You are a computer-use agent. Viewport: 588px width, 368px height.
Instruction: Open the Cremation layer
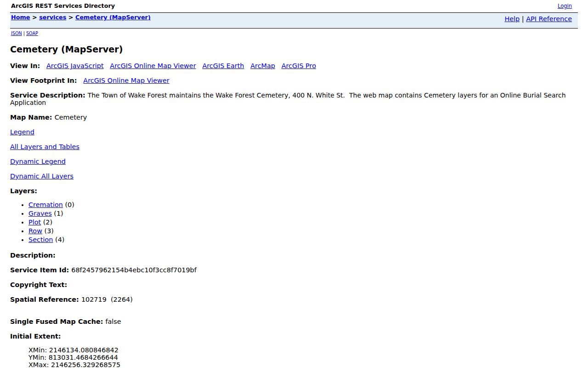tap(45, 205)
